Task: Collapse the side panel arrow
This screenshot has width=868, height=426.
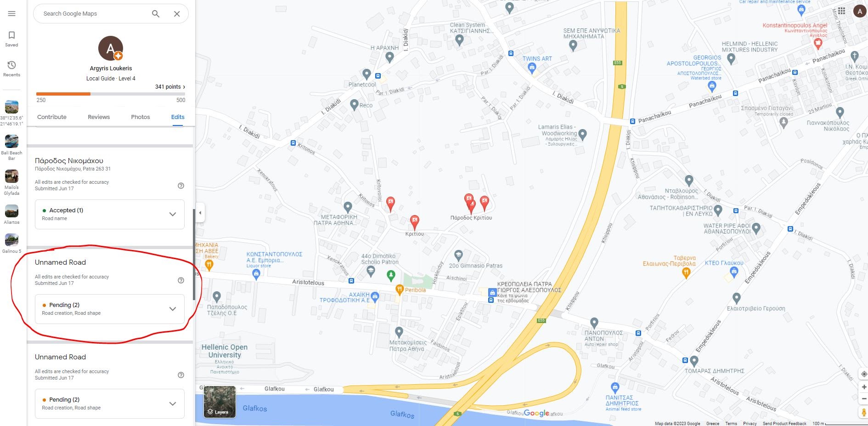Action: pos(200,213)
